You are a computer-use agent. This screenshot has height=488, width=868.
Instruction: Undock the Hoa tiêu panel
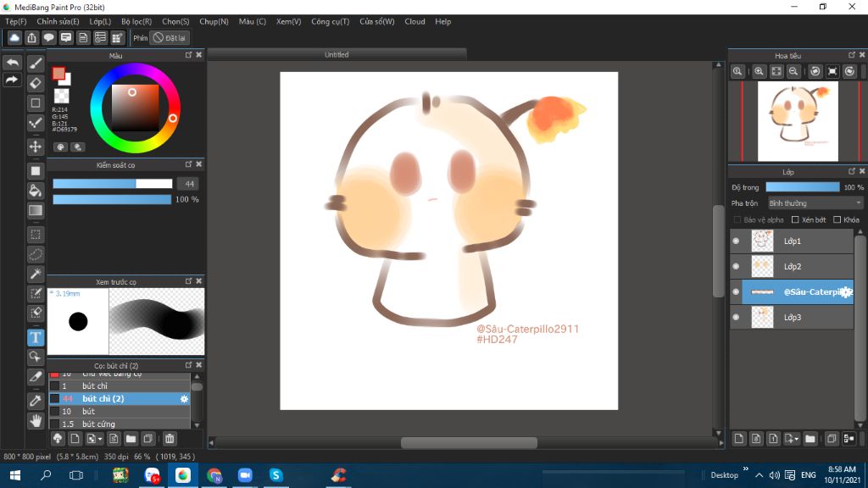coord(852,55)
